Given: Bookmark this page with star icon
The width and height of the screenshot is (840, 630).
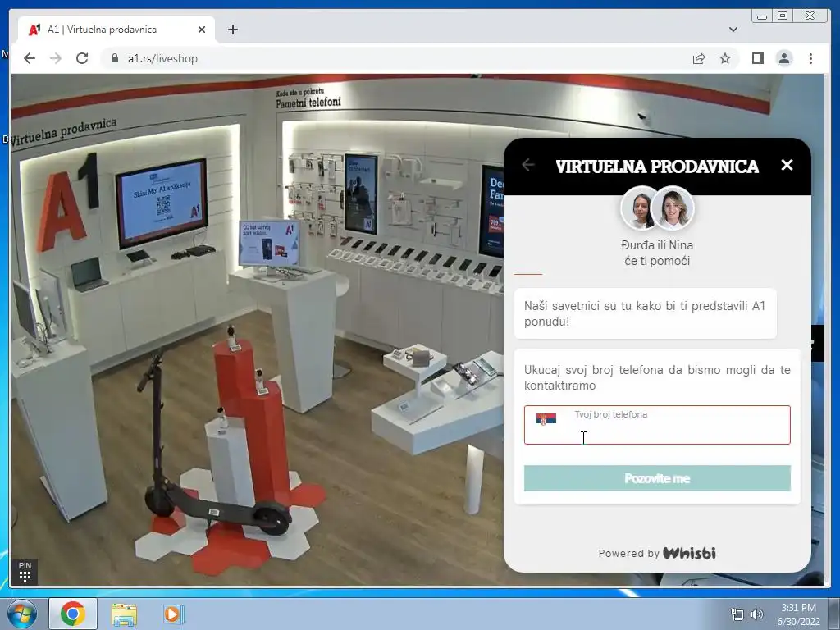Looking at the screenshot, I should click(725, 58).
